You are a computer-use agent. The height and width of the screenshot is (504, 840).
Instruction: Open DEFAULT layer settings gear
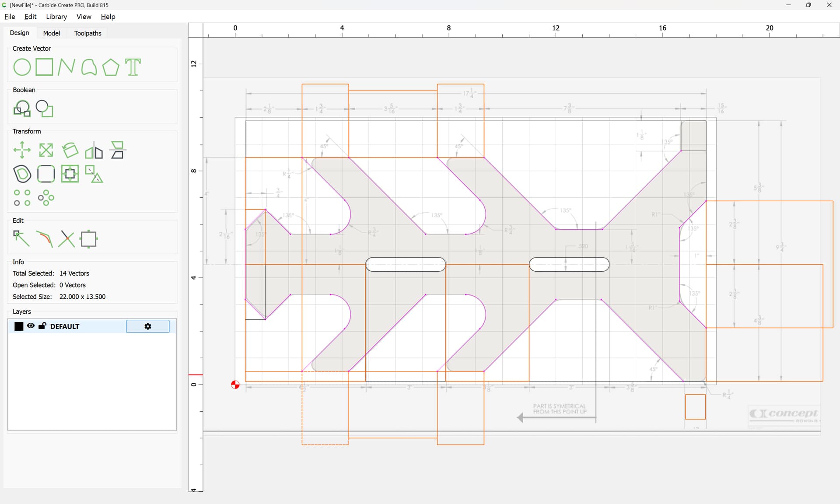[x=148, y=326]
